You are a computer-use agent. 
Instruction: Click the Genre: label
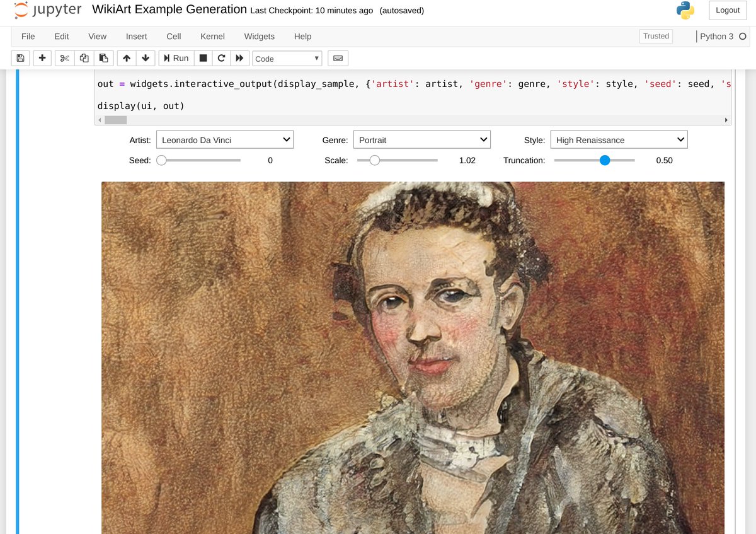point(335,140)
